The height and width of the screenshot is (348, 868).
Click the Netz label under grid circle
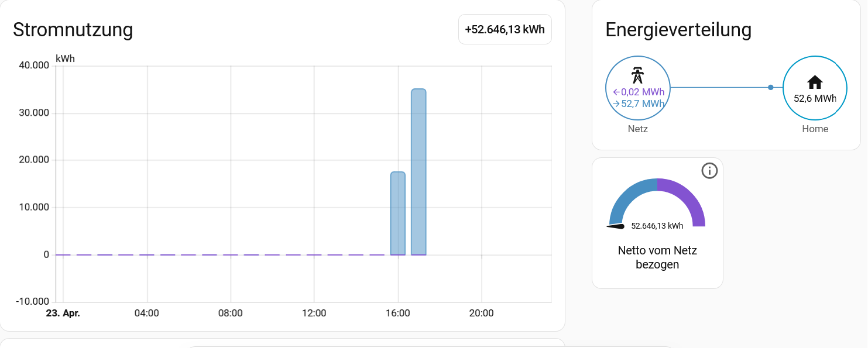[637, 129]
